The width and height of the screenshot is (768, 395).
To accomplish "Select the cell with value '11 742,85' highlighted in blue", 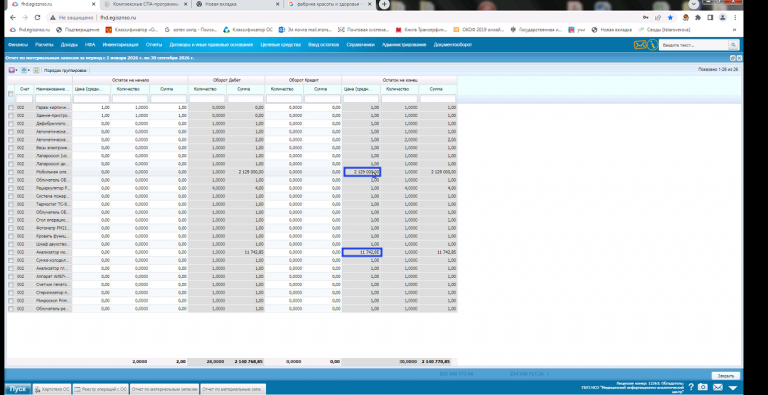I will pos(362,252).
